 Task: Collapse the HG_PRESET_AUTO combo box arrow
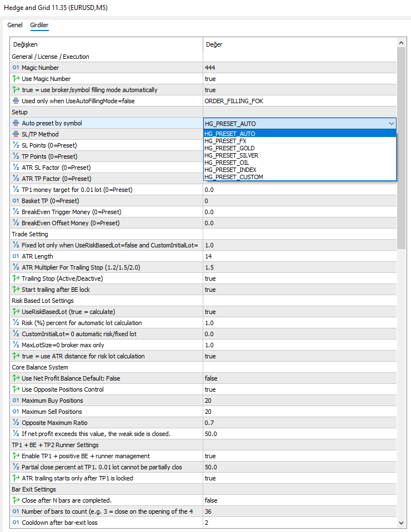click(x=392, y=124)
